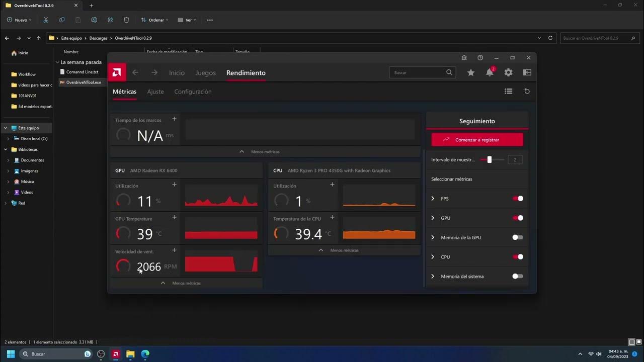
Task: Open the favorites star icon
Action: (471, 72)
